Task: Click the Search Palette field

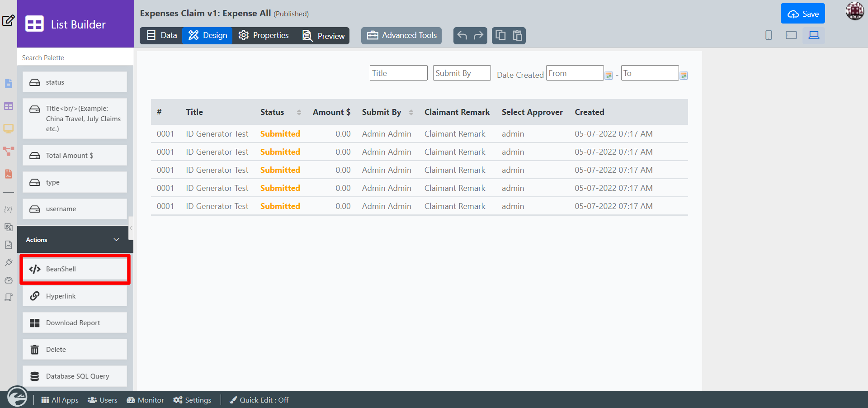Action: point(75,57)
